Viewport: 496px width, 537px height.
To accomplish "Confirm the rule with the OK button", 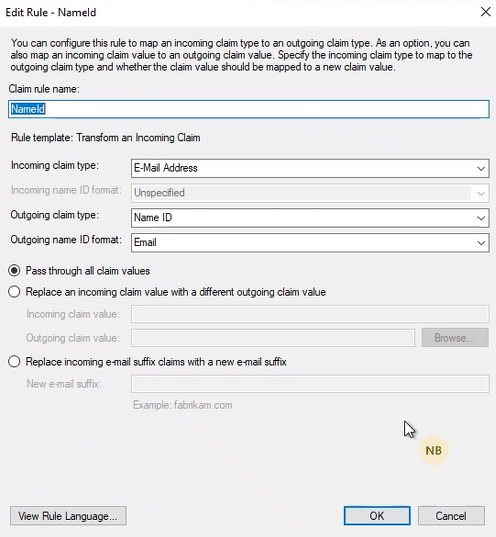I will (377, 516).
